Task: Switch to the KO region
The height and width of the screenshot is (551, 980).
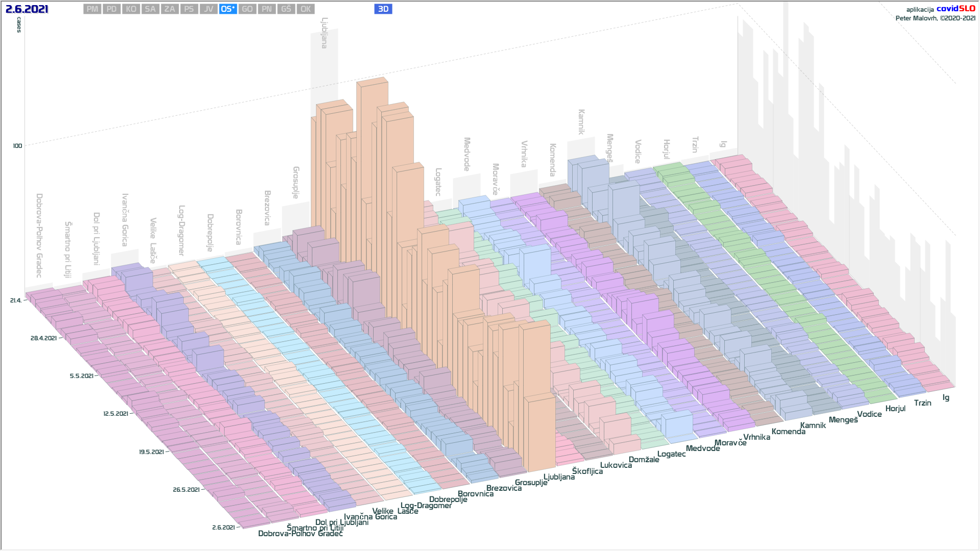Action: 131,9
